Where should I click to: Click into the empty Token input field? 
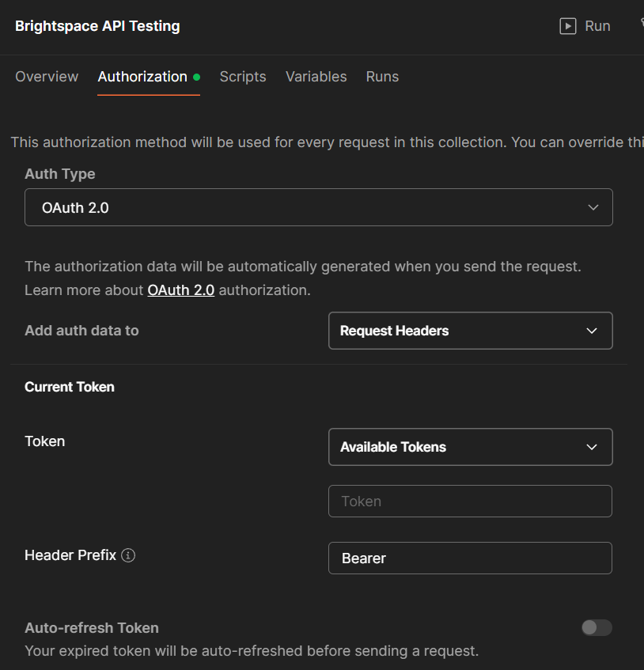pos(470,502)
